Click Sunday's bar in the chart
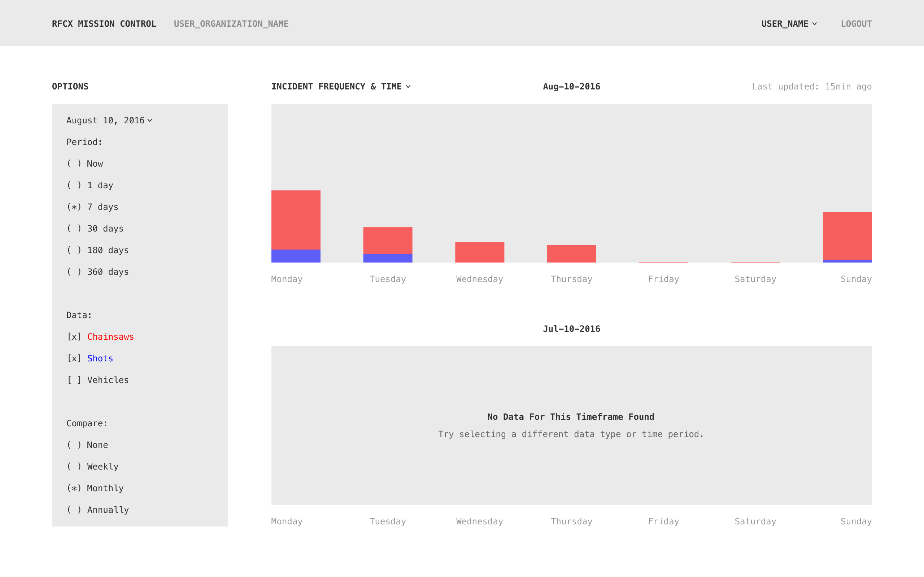The height and width of the screenshot is (577, 924). (847, 236)
